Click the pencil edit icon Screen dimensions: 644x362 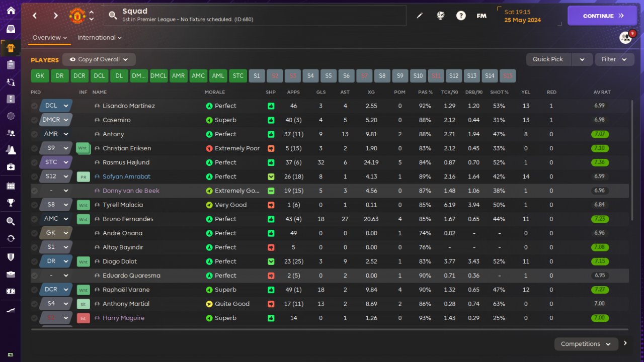(420, 16)
